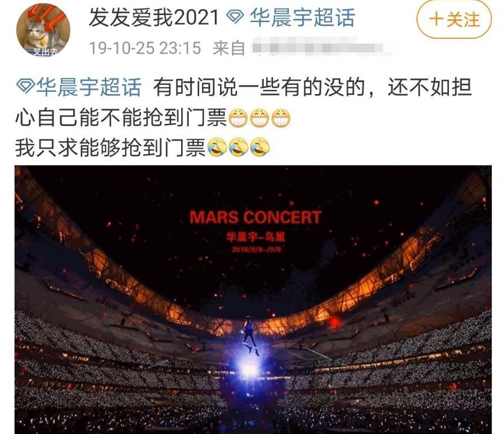Visit 华晨宇超话 link next to the username
Image resolution: width=504 pixels, height=434 pixels.
click(303, 17)
